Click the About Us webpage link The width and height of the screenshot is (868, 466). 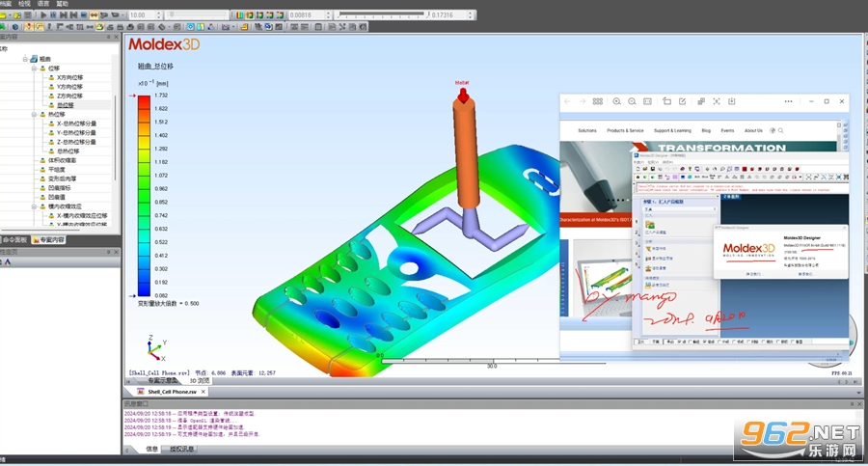pyautogui.click(x=753, y=131)
